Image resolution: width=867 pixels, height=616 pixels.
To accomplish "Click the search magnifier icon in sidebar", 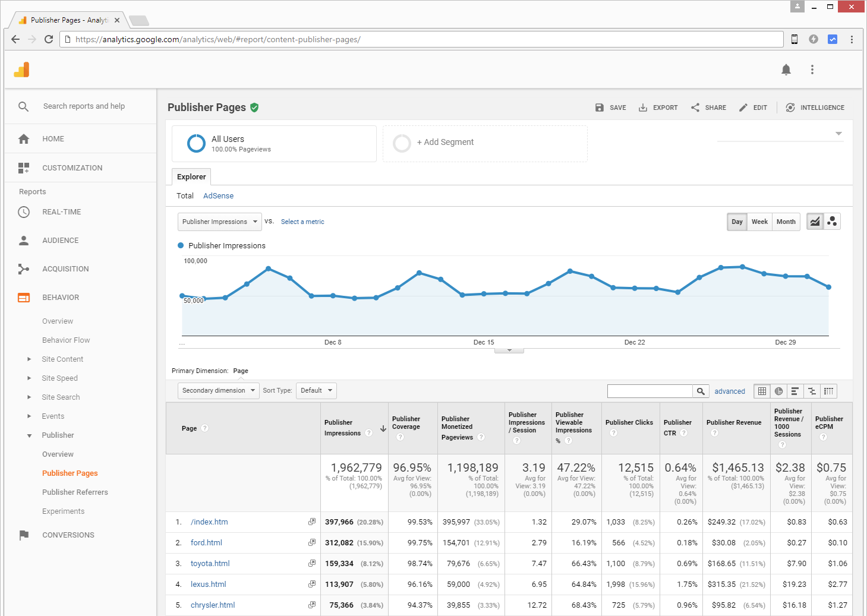I will [23, 106].
